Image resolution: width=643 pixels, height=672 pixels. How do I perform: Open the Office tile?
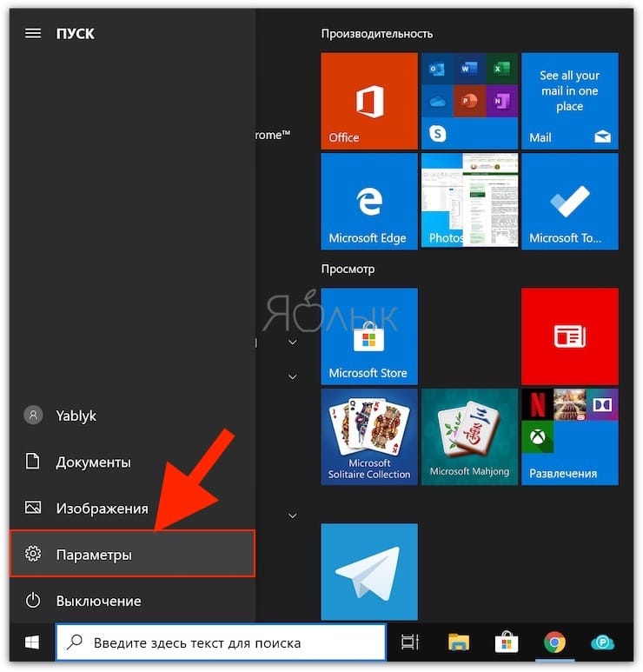coord(368,101)
